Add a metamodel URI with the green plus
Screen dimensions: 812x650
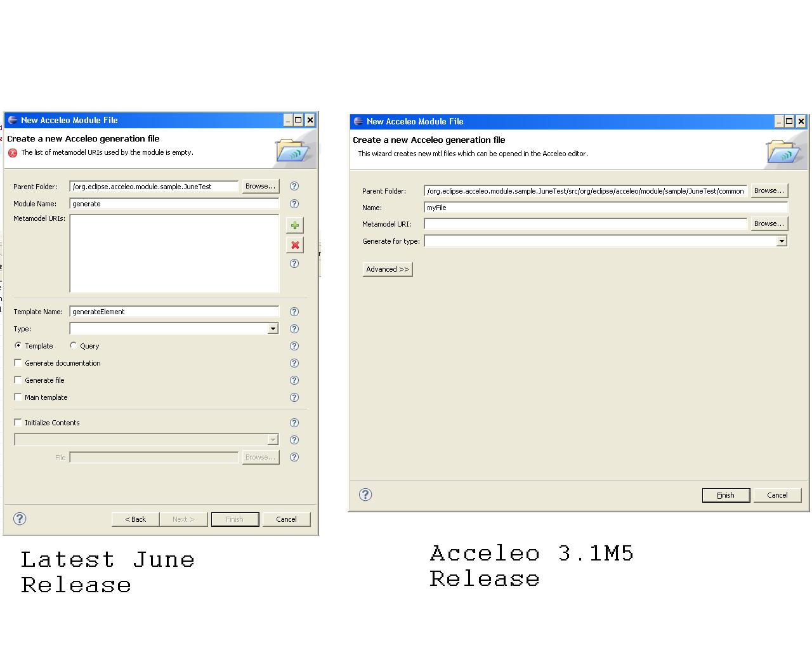click(x=295, y=225)
